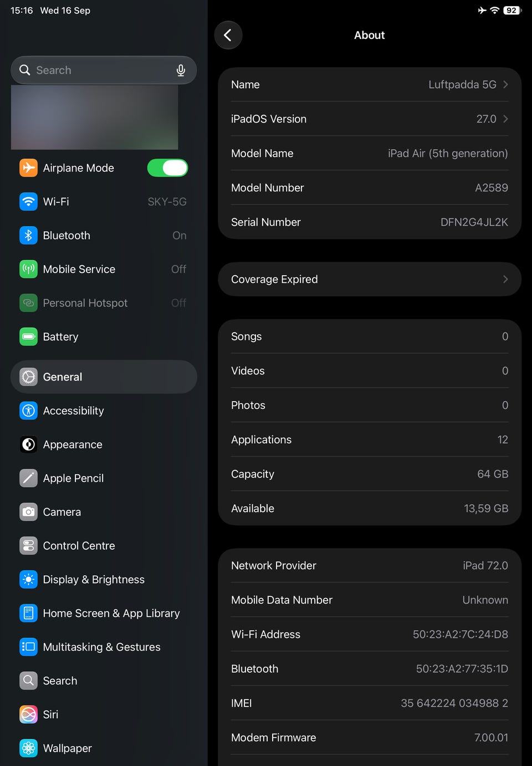Viewport: 532px width, 766px height.
Task: Tap model number A2589
Action: [x=492, y=187]
